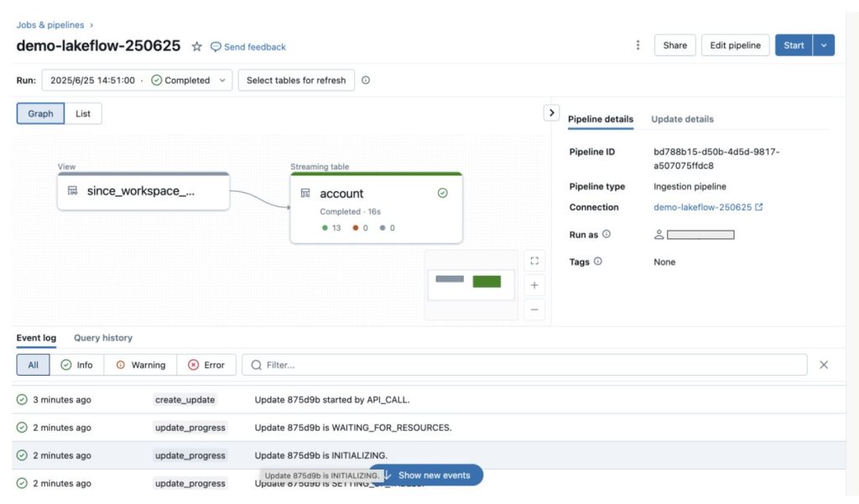Switch graph view using the List toggle
Screen dimensions: 859x504
point(82,112)
